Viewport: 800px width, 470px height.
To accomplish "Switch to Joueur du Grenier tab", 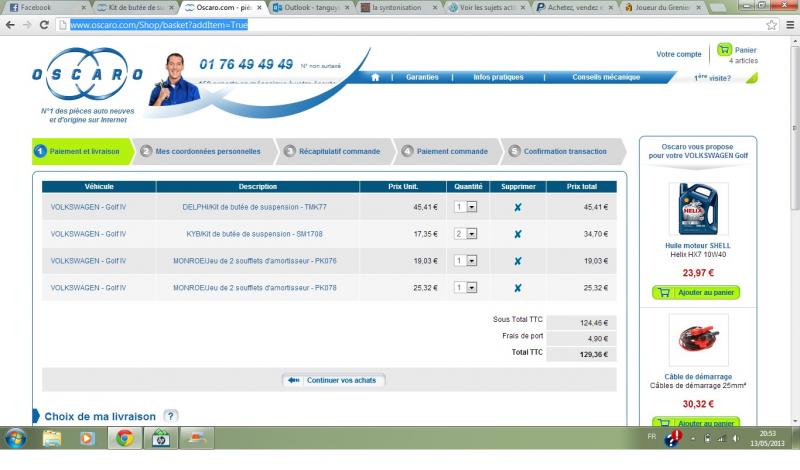I will pos(662,8).
